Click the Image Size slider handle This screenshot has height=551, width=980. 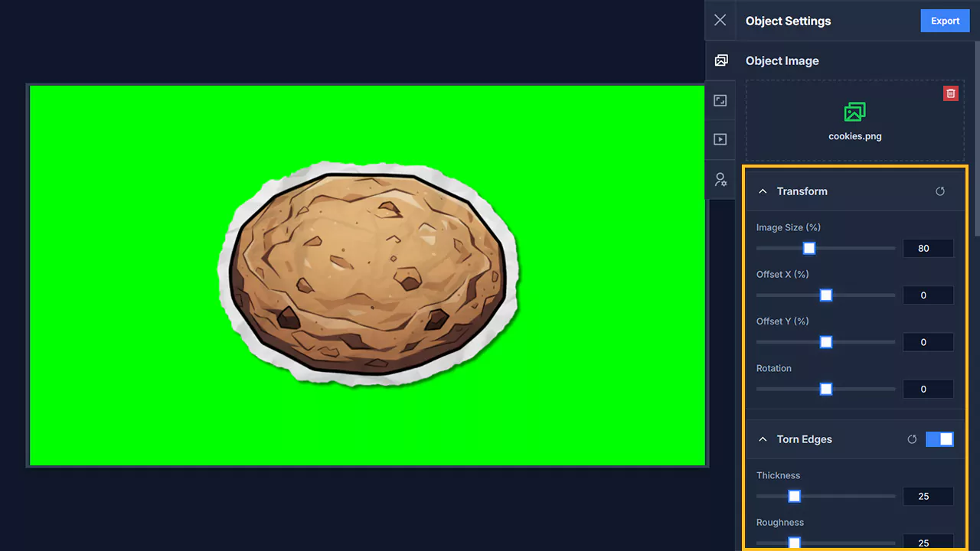(809, 248)
